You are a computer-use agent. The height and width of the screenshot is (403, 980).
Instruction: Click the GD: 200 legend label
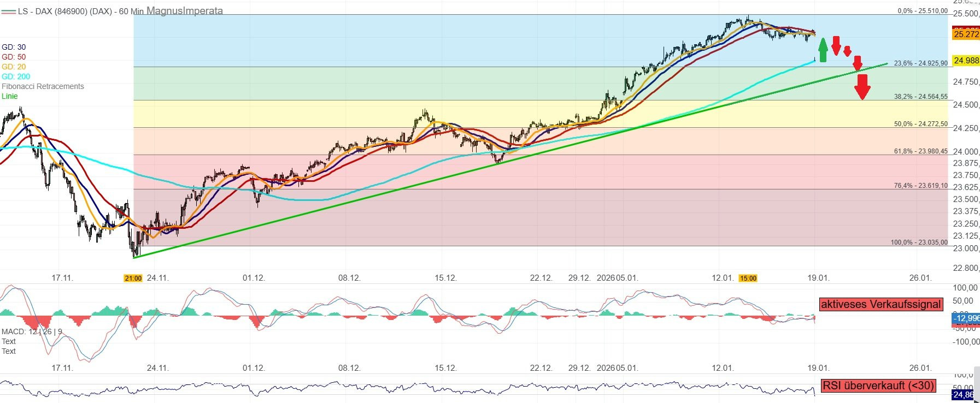16,76
